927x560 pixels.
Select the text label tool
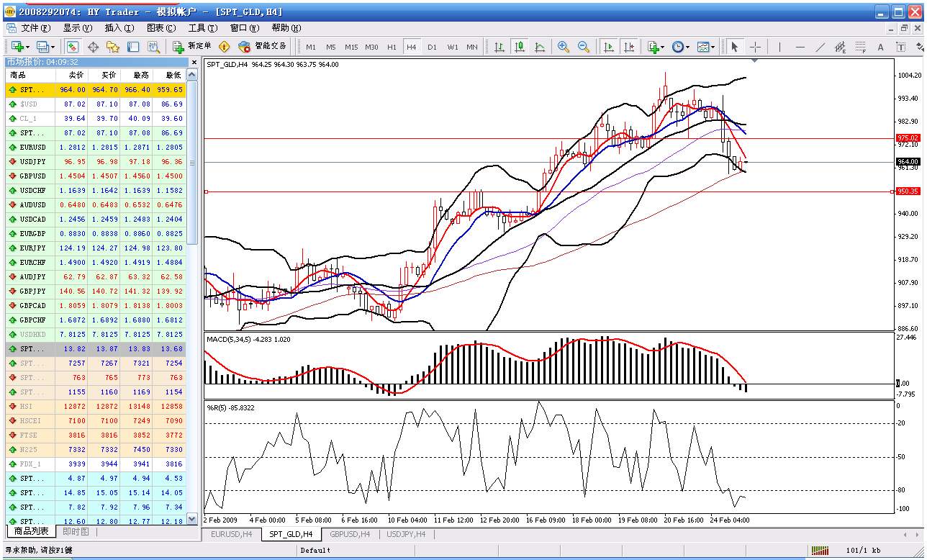click(900, 47)
